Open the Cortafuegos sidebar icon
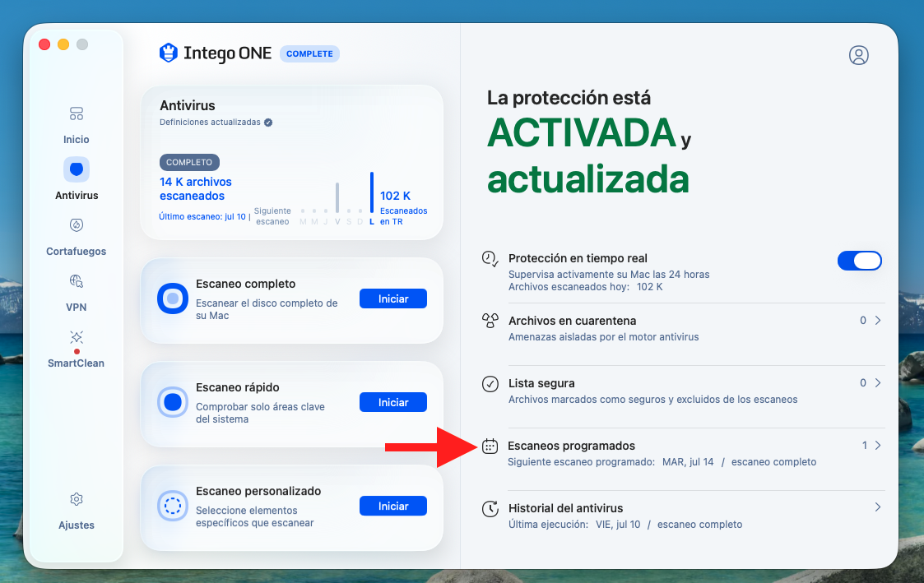 pyautogui.click(x=76, y=225)
